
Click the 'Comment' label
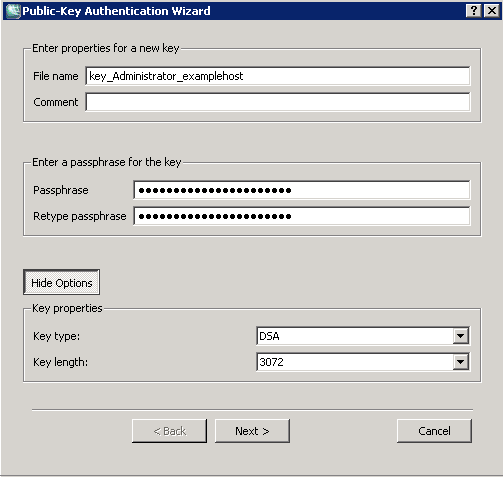coord(56,102)
